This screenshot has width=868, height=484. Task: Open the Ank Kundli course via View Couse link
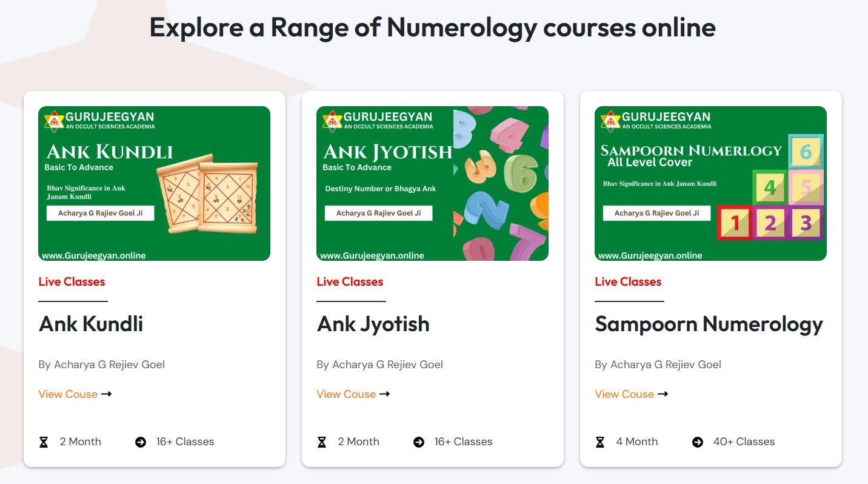click(68, 394)
